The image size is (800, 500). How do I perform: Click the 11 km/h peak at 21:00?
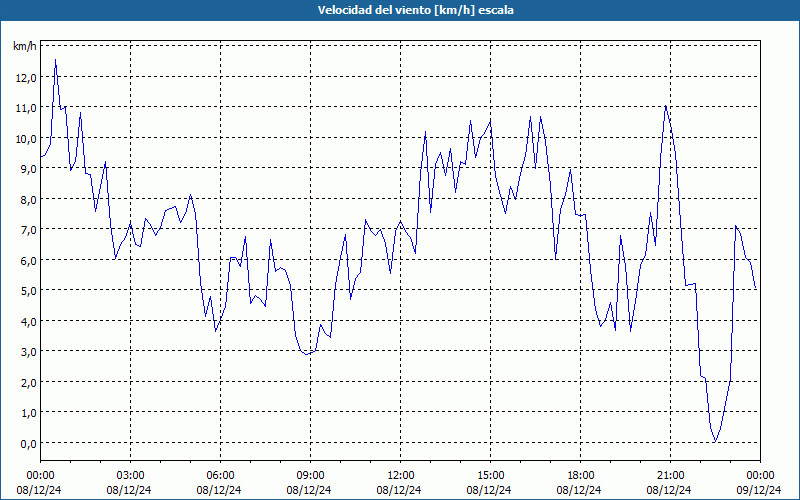pyautogui.click(x=665, y=106)
